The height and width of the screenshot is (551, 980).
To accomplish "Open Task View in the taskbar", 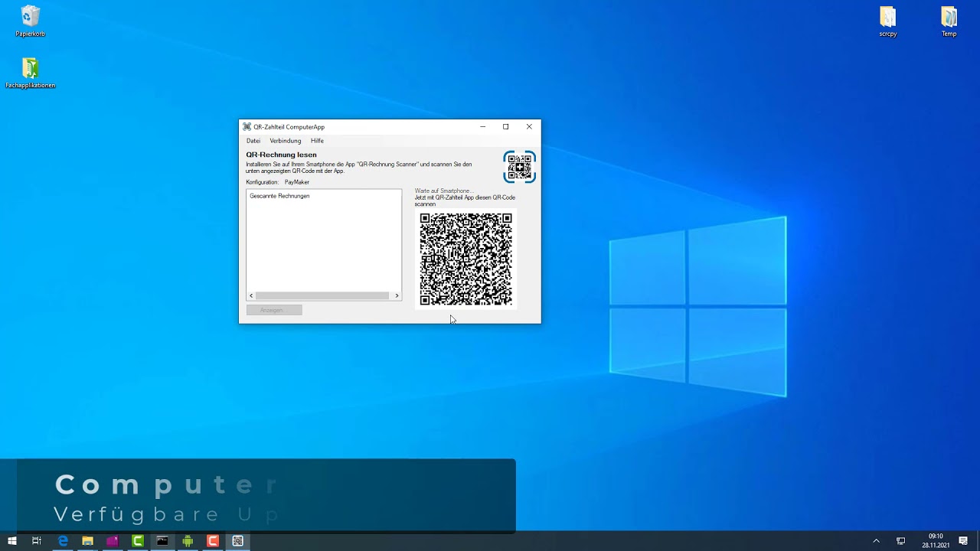I will click(37, 541).
